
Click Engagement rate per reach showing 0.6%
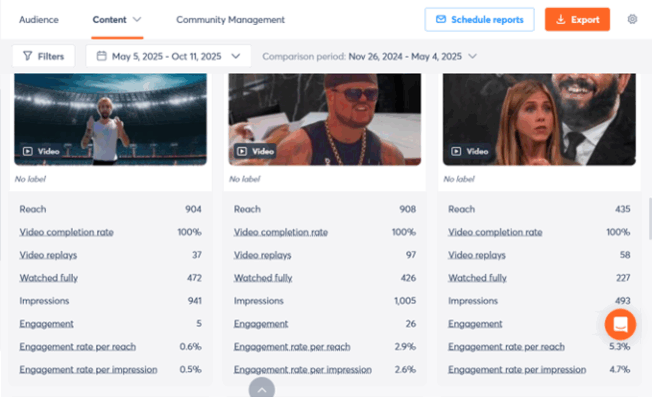coord(78,346)
